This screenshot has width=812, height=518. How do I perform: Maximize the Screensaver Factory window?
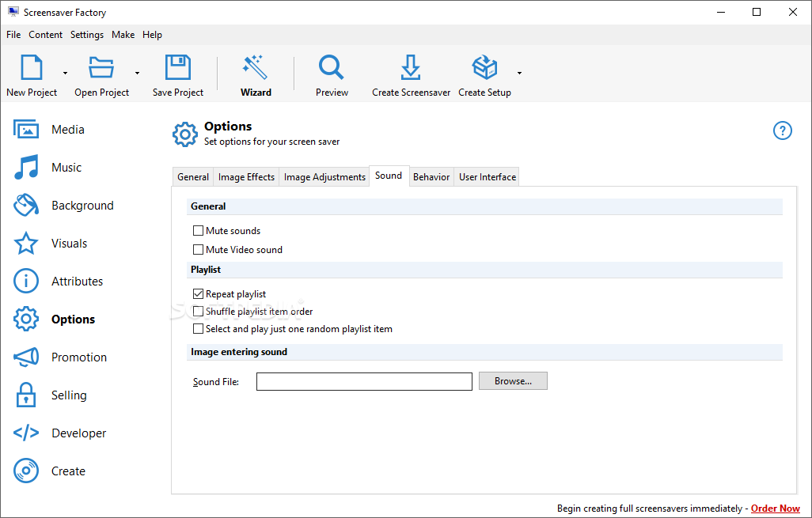click(757, 12)
